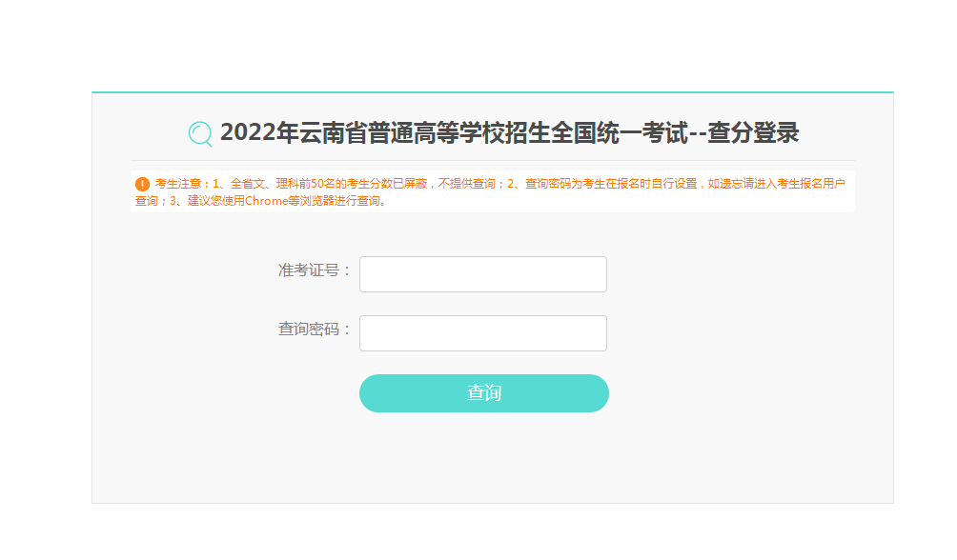Image resolution: width=957 pixels, height=560 pixels.
Task: Click the 查询密码 label text
Action: (309, 329)
